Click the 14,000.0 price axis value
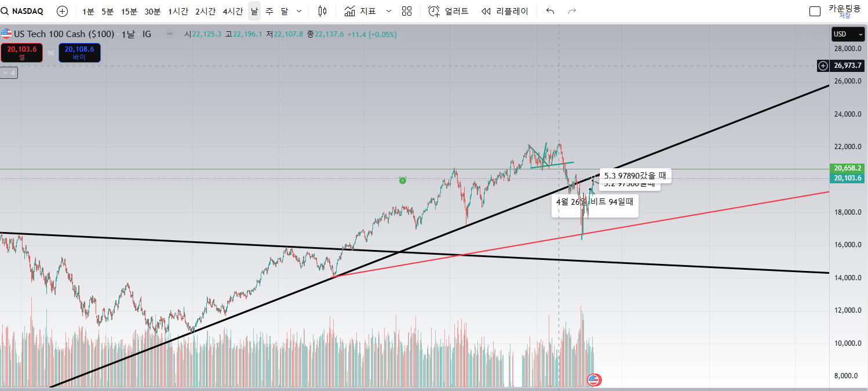Viewport: 868px width, 391px height. 848,278
